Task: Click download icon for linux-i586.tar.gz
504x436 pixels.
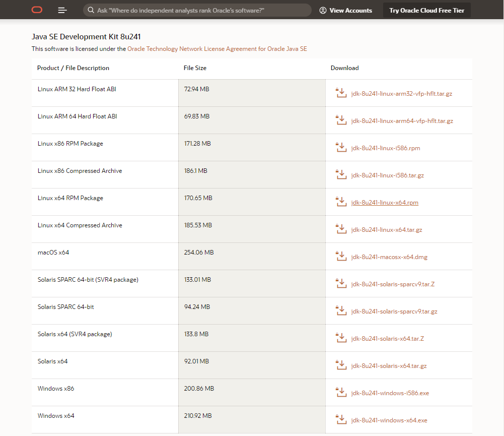Action: pos(341,174)
